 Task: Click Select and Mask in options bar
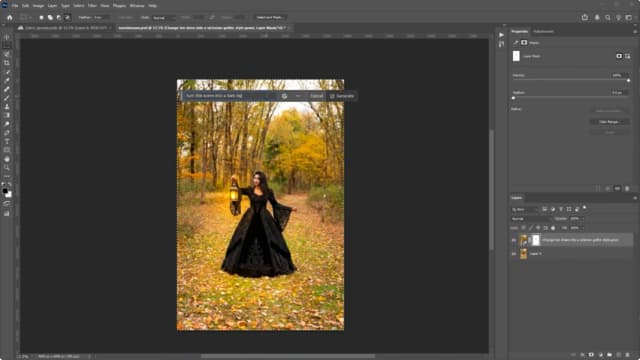(x=269, y=18)
